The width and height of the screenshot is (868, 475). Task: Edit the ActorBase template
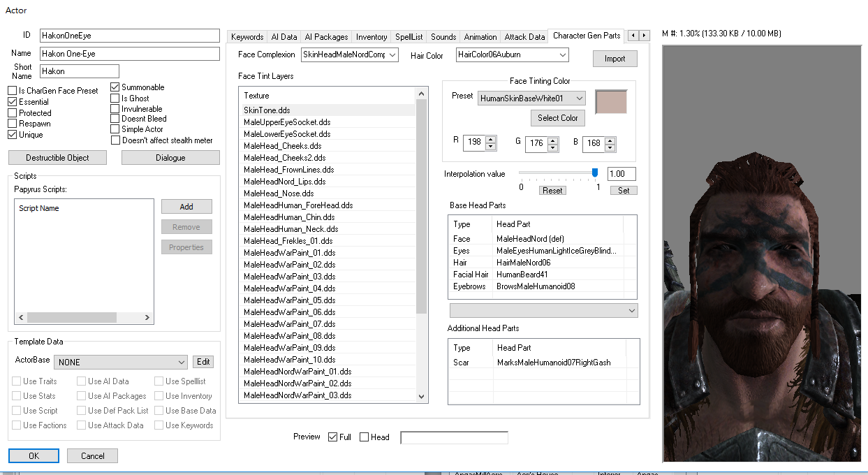coord(203,362)
